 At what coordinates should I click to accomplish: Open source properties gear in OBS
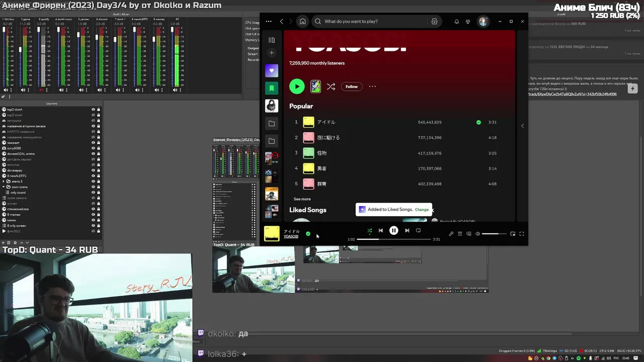(15, 243)
